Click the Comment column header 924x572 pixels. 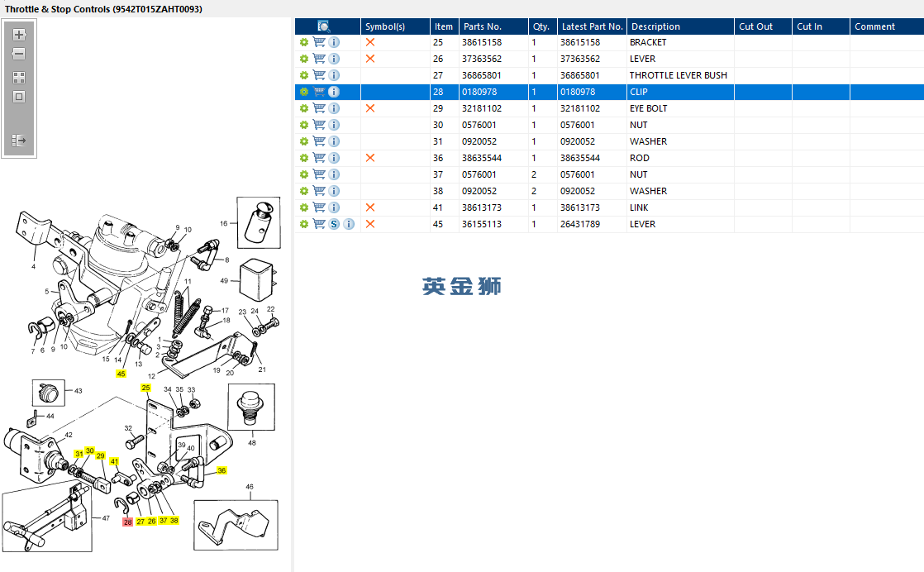886,26
